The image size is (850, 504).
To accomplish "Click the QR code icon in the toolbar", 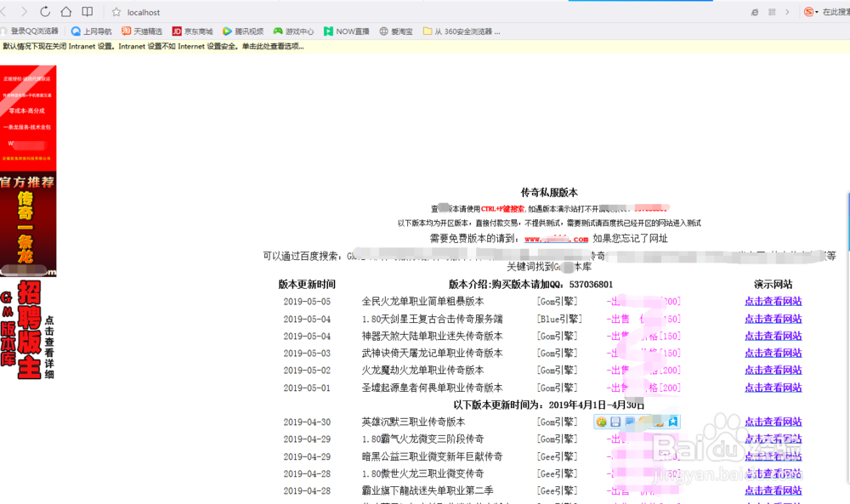I will pos(773,12).
